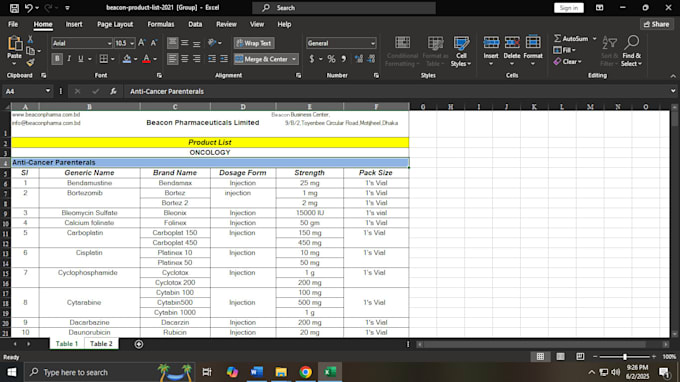Switch to the Insert ribbon tab
The height and width of the screenshot is (382, 680).
click(74, 24)
